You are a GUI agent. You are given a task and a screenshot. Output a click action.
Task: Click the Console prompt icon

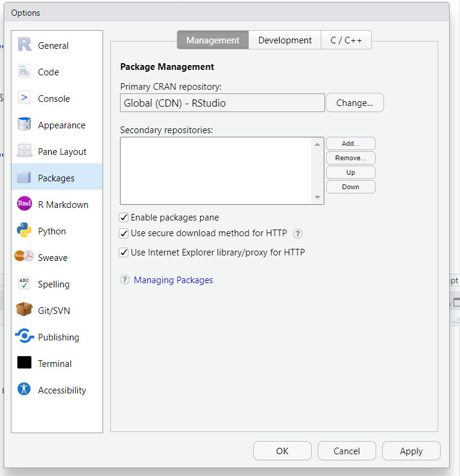point(24,98)
